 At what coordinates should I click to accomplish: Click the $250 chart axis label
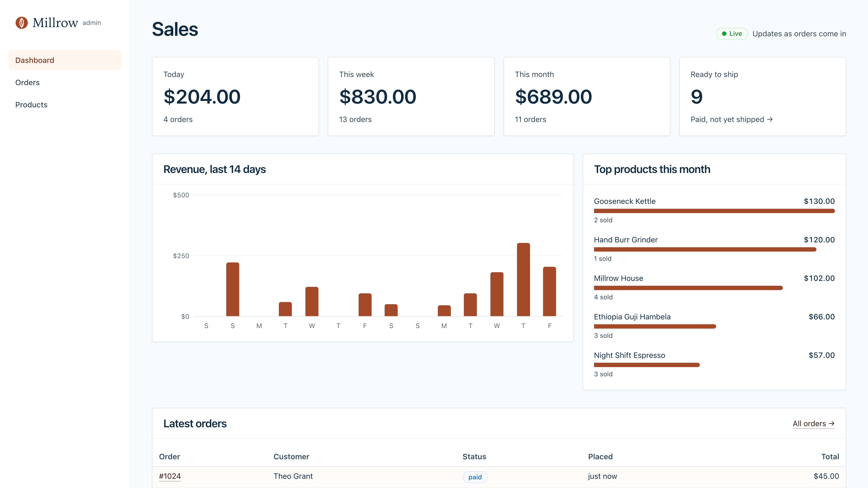click(x=181, y=256)
